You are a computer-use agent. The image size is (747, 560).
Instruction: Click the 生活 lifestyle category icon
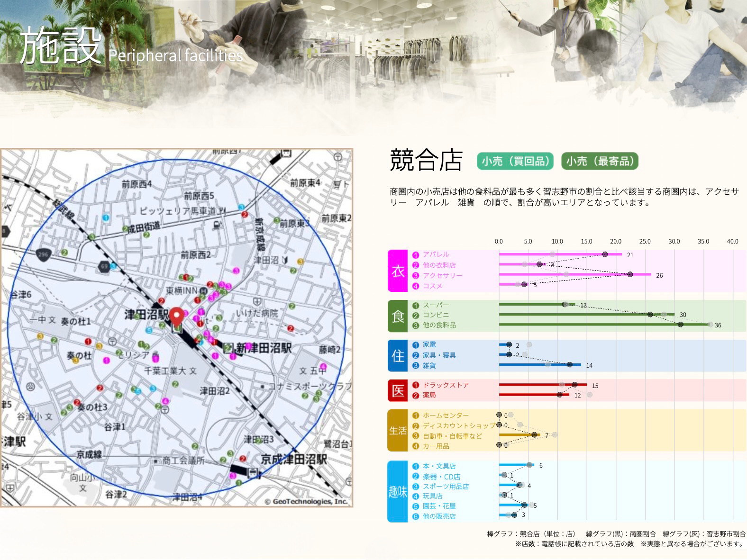click(398, 430)
